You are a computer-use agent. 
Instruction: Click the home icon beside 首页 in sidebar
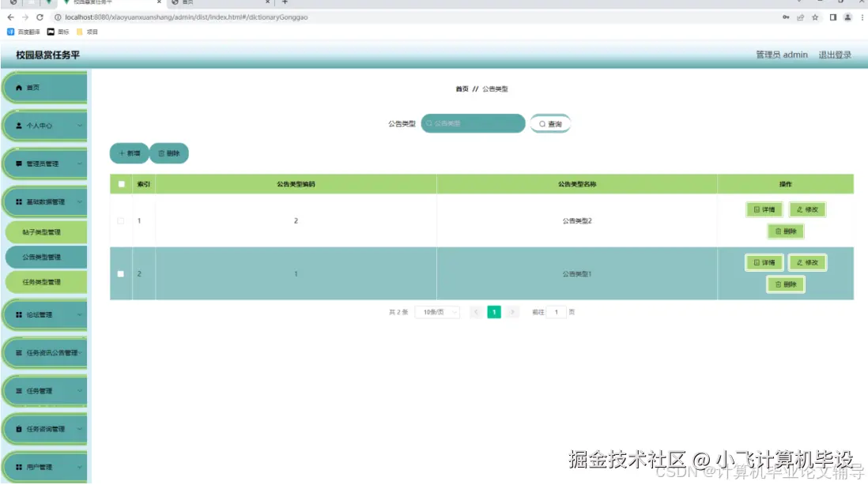tap(19, 88)
